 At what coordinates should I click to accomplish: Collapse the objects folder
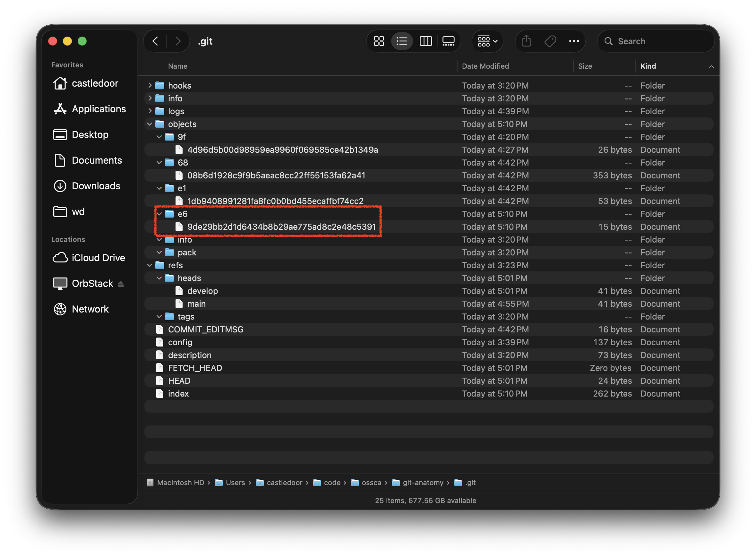click(150, 124)
